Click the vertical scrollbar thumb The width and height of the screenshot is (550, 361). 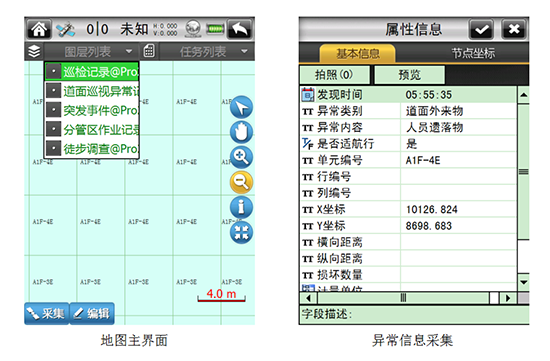pos(523,172)
